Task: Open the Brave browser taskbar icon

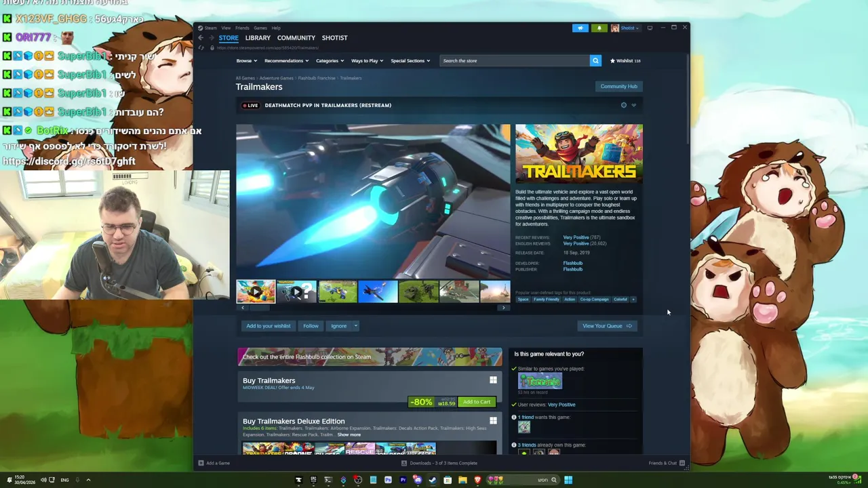Action: 477,480
